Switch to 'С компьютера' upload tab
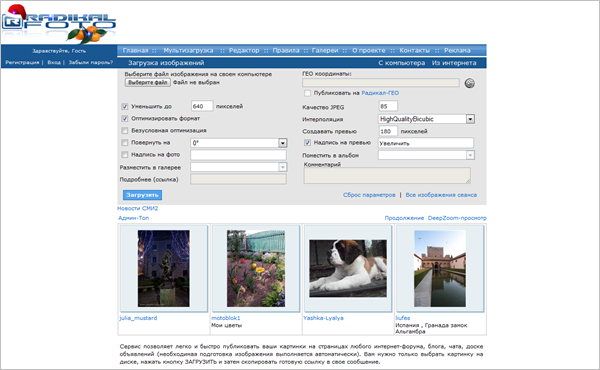The width and height of the screenshot is (600, 370). 402,63
